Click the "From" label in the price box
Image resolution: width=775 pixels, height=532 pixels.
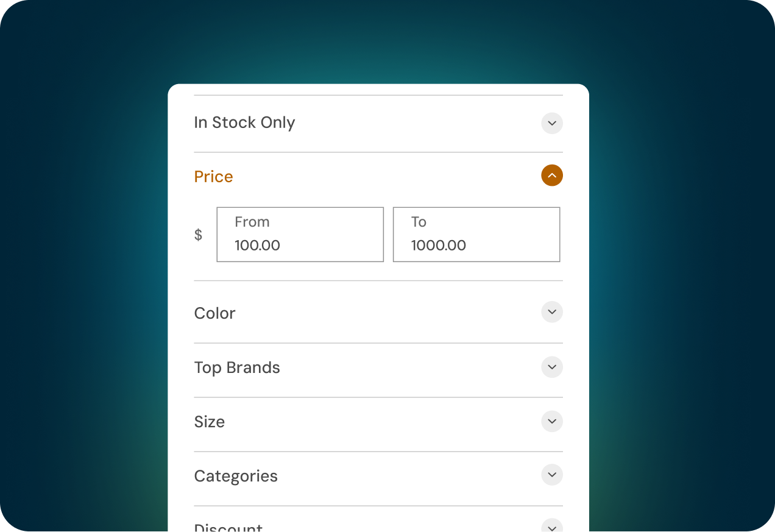[252, 222]
